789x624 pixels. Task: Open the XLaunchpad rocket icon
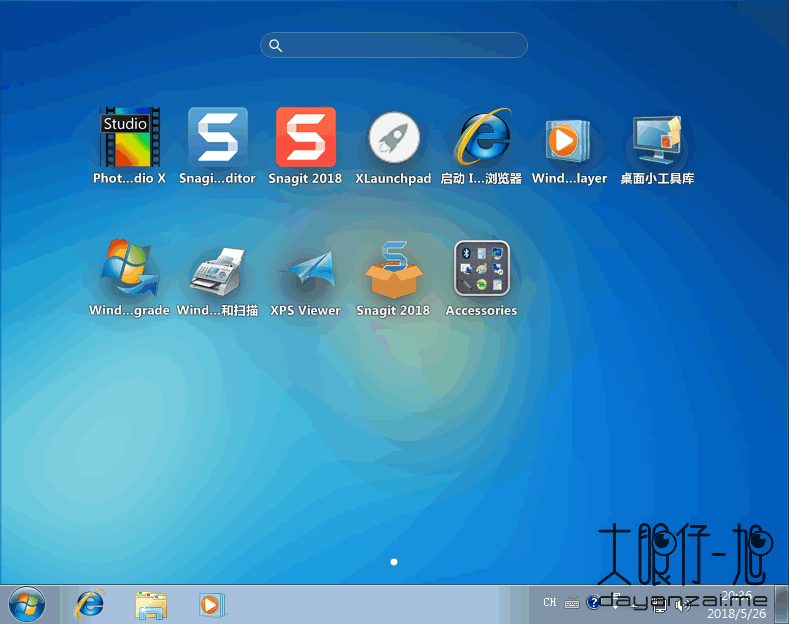click(x=393, y=137)
